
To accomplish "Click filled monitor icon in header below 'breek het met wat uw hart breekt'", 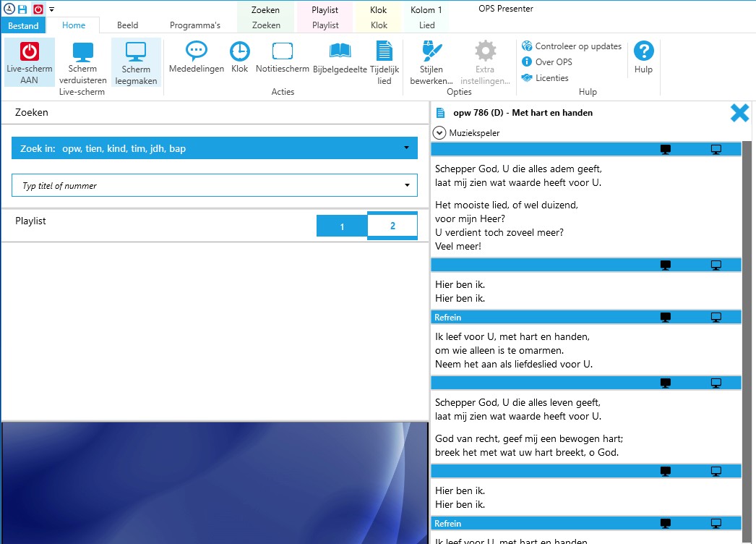I will click(x=666, y=471).
